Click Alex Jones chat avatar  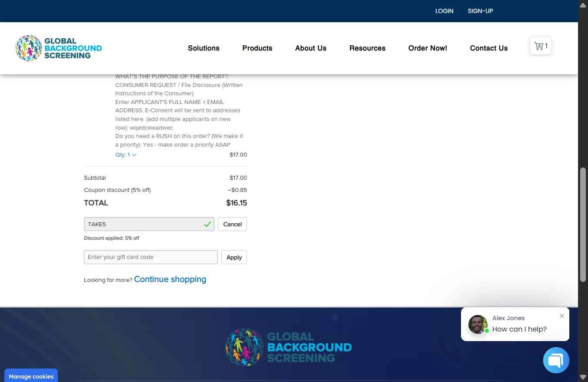point(478,325)
